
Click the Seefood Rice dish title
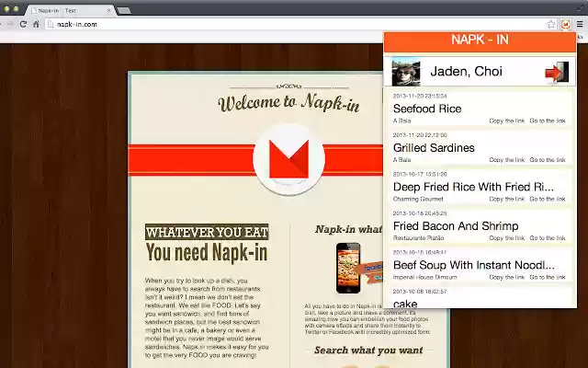click(x=427, y=109)
